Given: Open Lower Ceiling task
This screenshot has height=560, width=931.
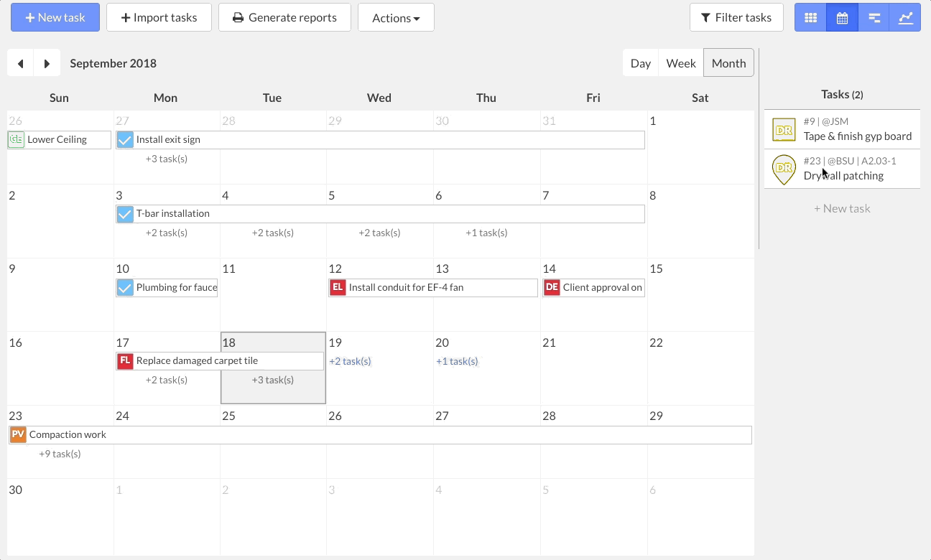Looking at the screenshot, I should click(x=60, y=139).
